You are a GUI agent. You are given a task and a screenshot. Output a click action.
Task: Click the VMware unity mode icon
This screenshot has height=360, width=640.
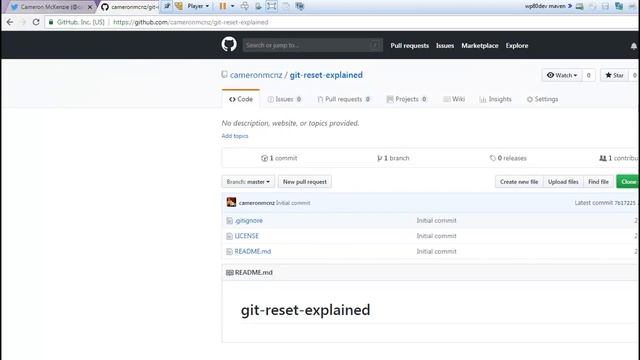click(286, 6)
